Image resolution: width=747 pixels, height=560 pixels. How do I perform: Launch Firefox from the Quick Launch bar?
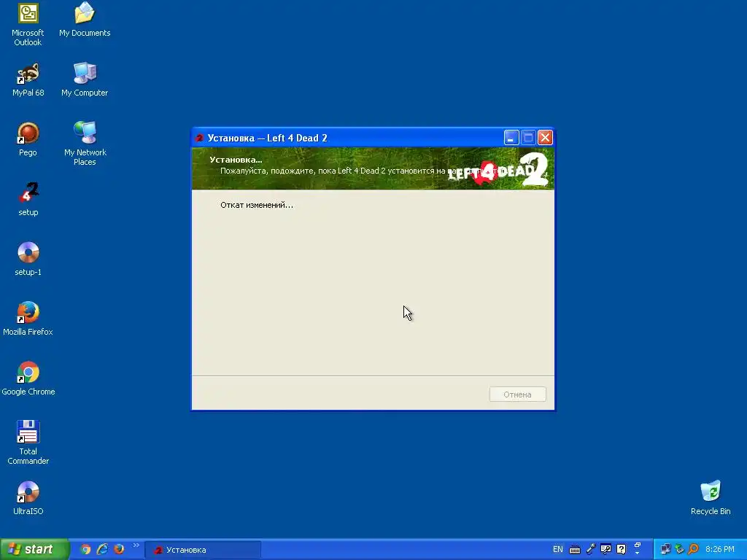(119, 549)
